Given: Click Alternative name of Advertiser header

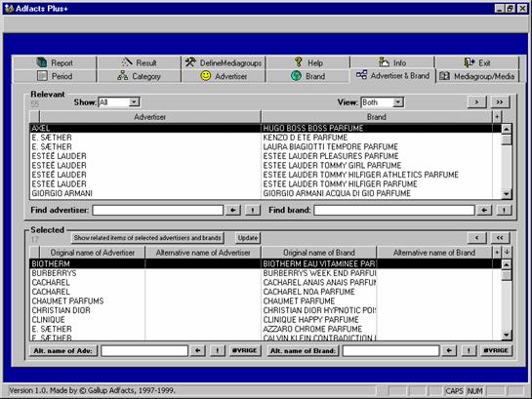Looking at the screenshot, I should pyautogui.click(x=203, y=253).
